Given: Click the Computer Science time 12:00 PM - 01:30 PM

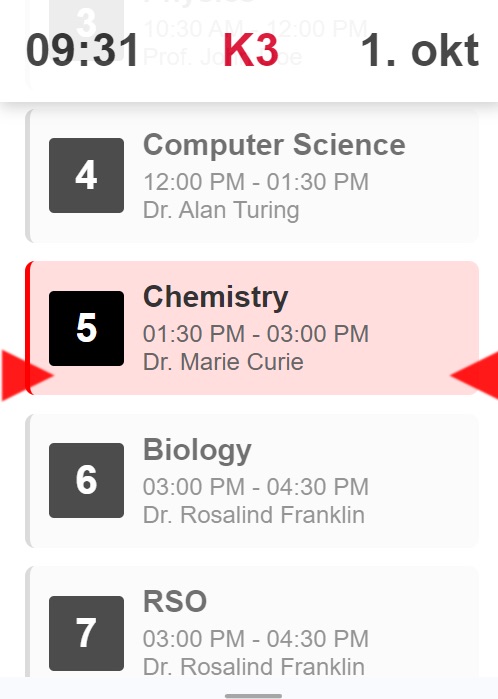Looking at the screenshot, I should [256, 182].
